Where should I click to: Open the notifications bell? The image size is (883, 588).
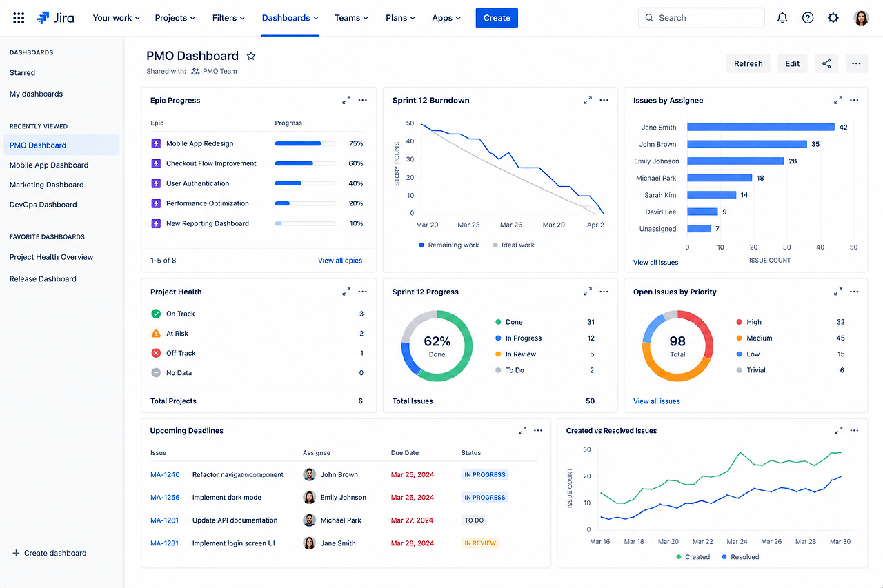click(x=782, y=18)
